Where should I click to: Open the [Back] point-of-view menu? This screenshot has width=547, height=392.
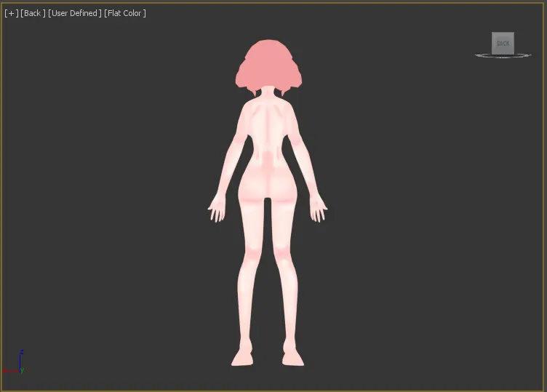pyautogui.click(x=33, y=13)
